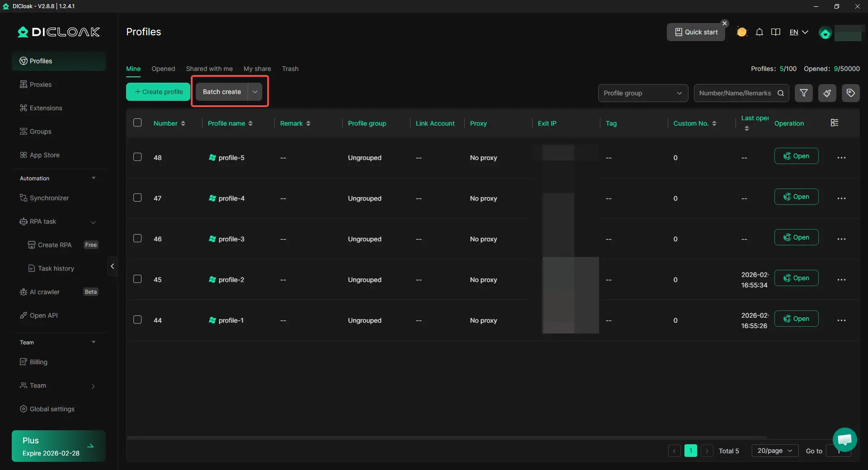
Task: Open the live chat support bubble
Action: click(x=844, y=439)
